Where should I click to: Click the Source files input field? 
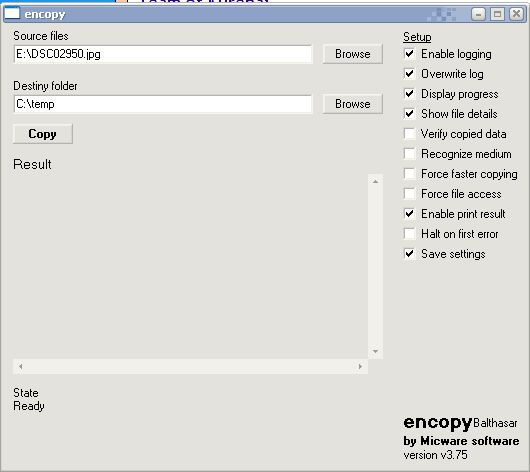(x=163, y=54)
